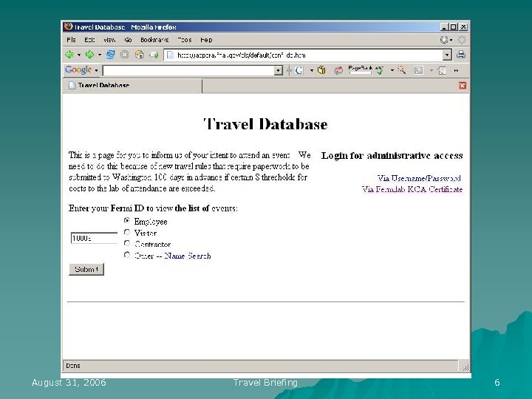Screen dimensions: 532x399
Task: Click the Login for administrative access heading
Action: coord(392,156)
